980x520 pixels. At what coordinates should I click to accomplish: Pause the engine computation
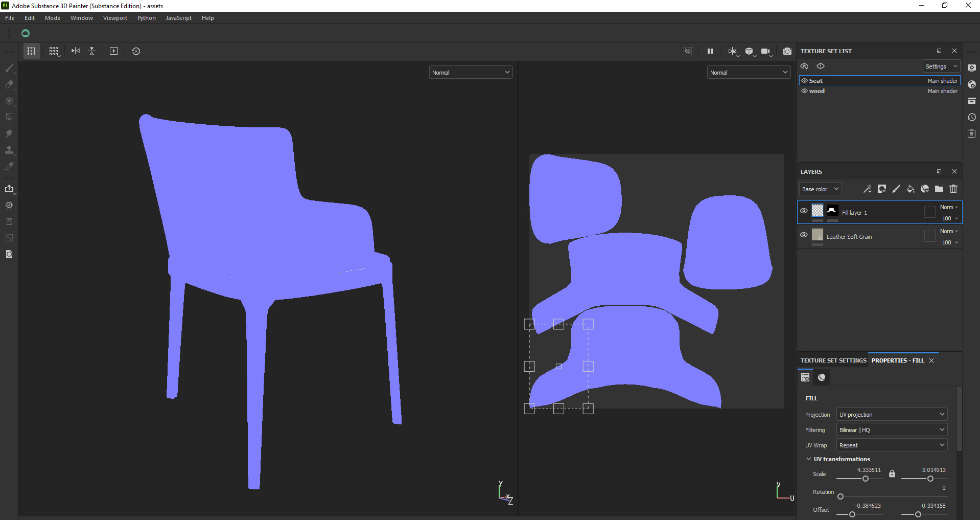[710, 51]
